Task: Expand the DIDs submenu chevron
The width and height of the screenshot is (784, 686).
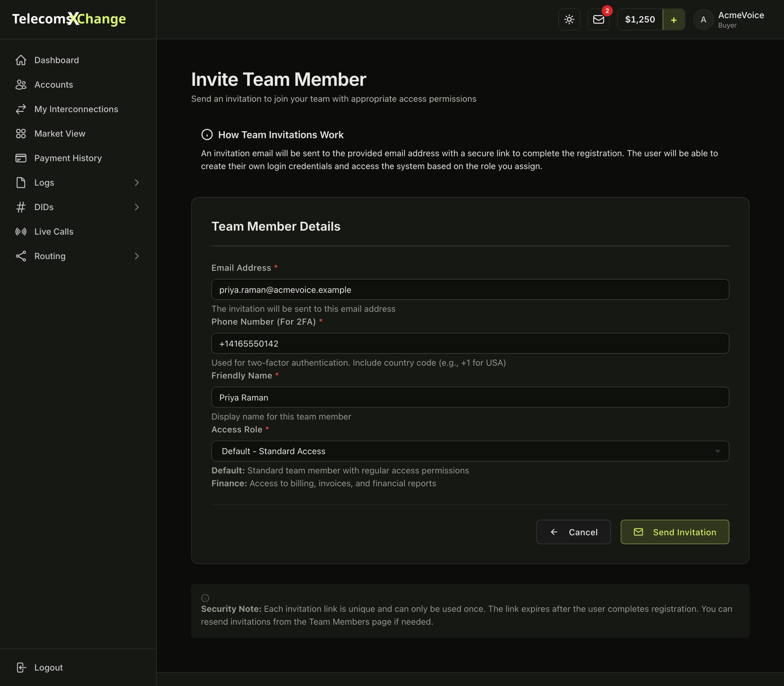Action: point(137,207)
